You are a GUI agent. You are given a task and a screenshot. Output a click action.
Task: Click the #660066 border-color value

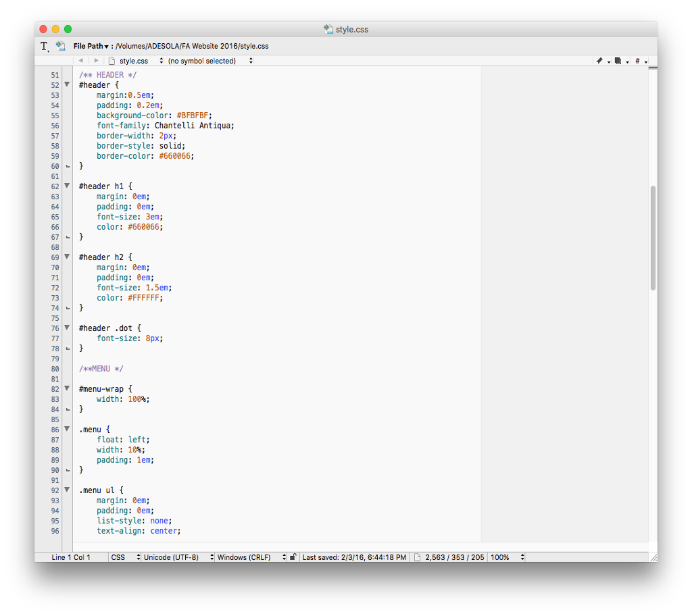click(175, 156)
